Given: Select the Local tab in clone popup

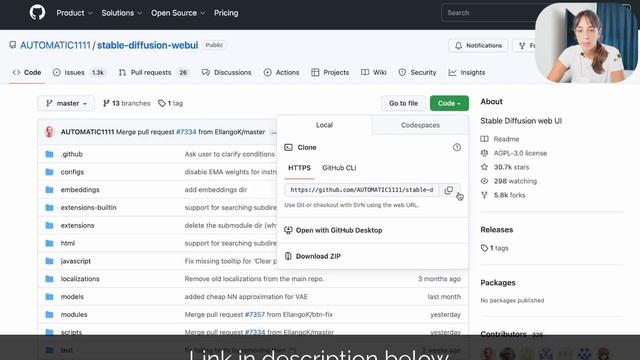Looking at the screenshot, I should point(324,125).
